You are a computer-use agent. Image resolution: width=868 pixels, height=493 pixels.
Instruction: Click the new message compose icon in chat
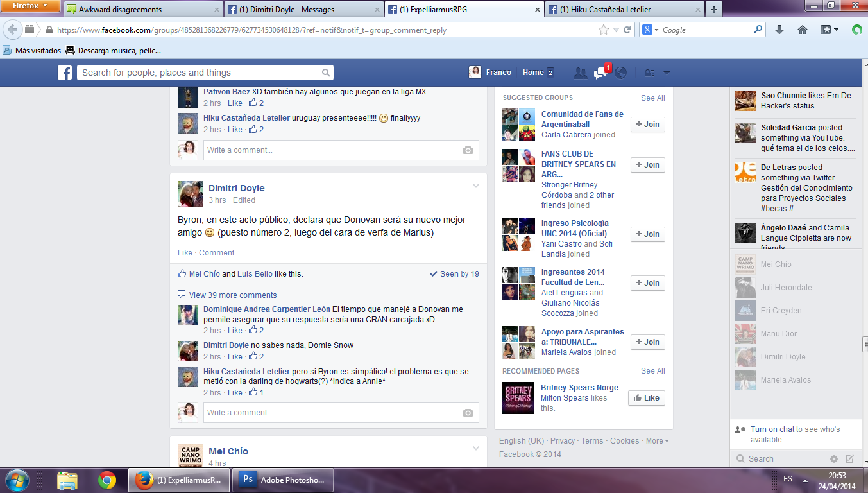(849, 459)
